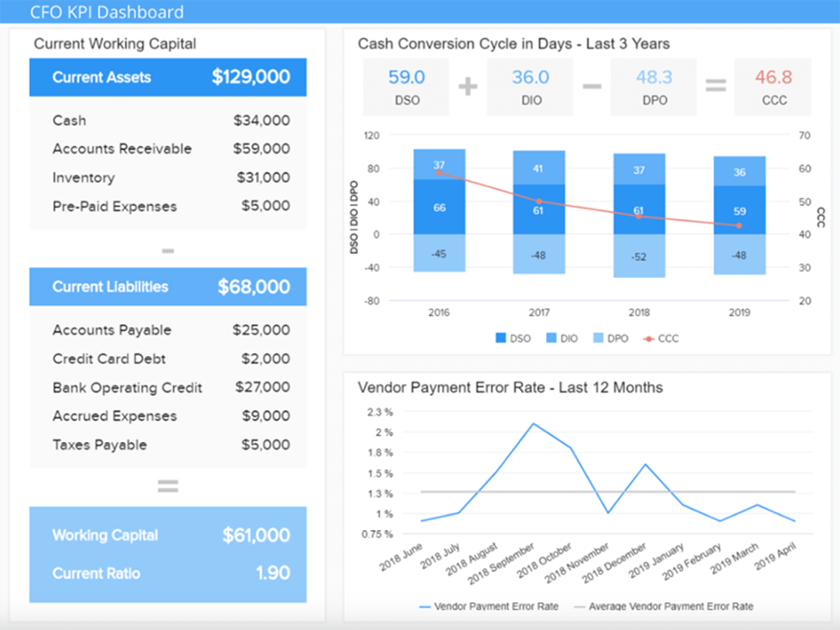Select the Accounts Receivable $59,000 row
Screen dimensions: 840x630
point(168,149)
